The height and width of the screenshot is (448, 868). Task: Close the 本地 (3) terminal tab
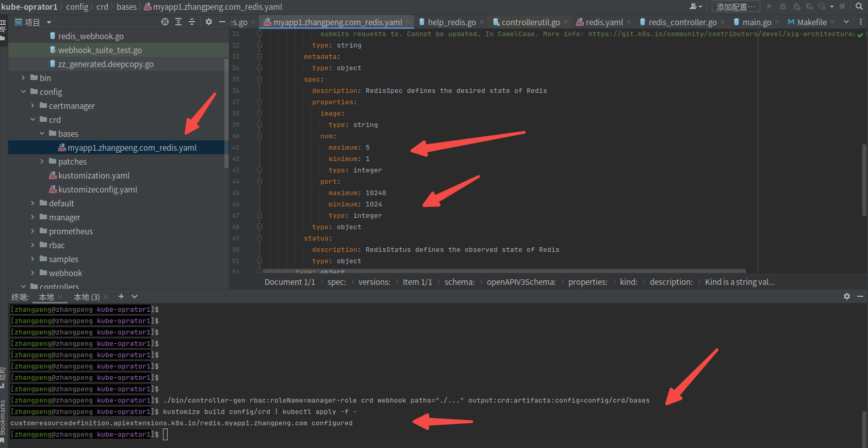106,297
